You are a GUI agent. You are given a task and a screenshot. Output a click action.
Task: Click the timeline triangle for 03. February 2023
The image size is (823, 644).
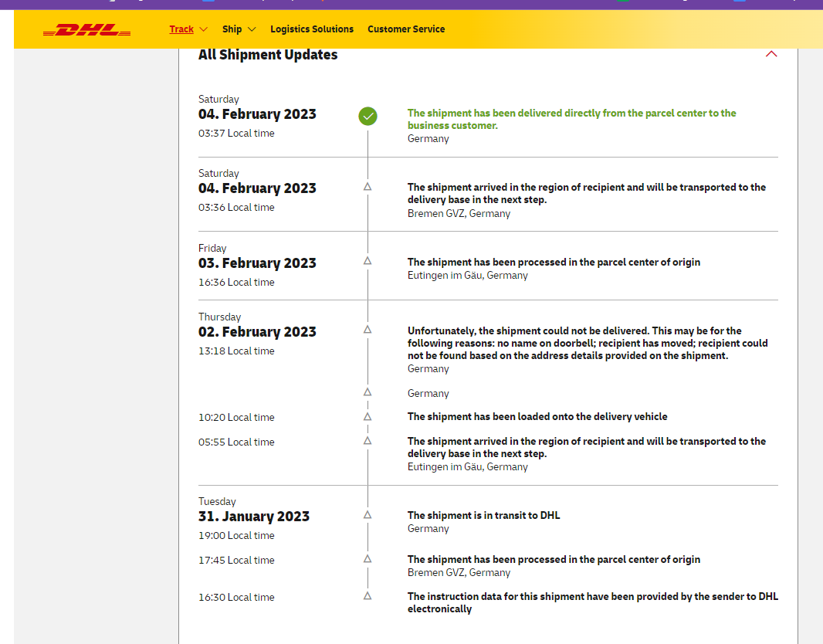(x=367, y=261)
